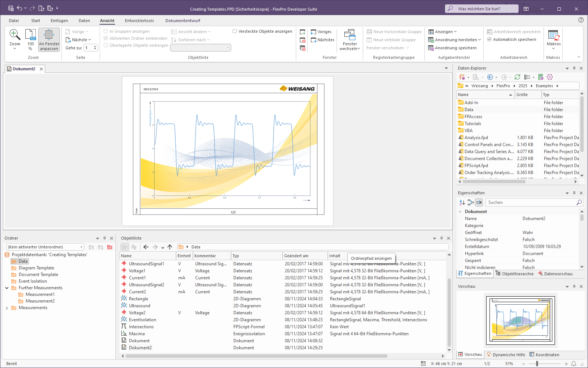The width and height of the screenshot is (588, 368).
Task: Collapse the Further Measurements folder
Action: [7, 288]
